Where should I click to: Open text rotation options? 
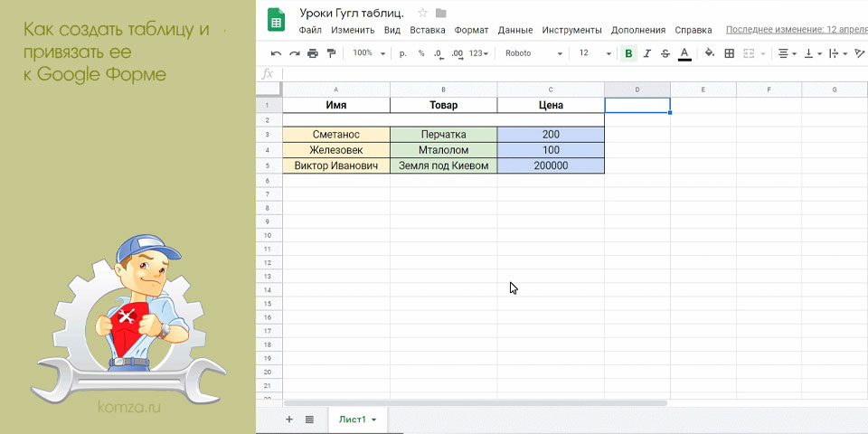pos(860,53)
